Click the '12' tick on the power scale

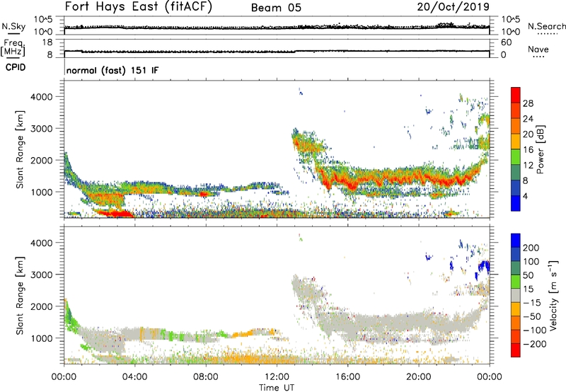pyautogui.click(x=528, y=166)
